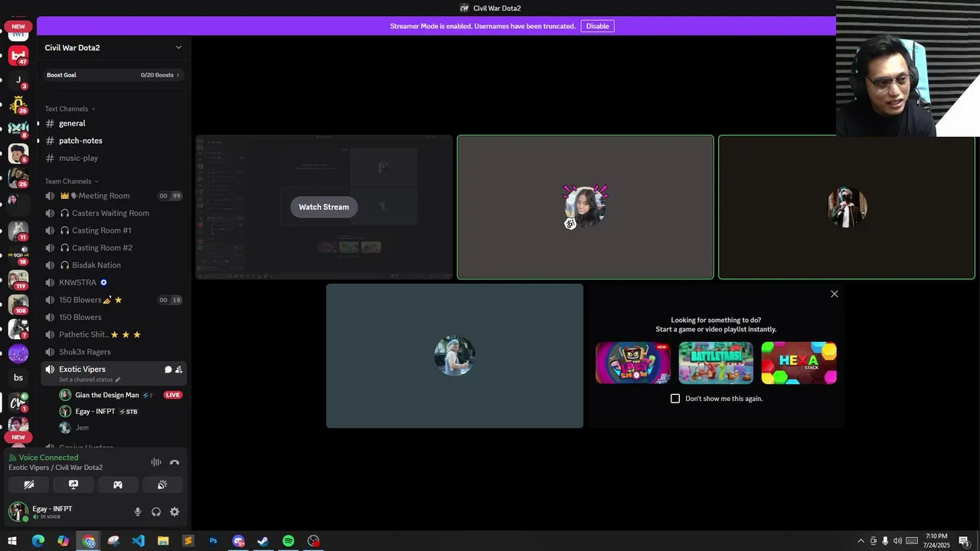980x551 pixels.
Task: Open Steam from the taskbar
Action: coord(263,541)
